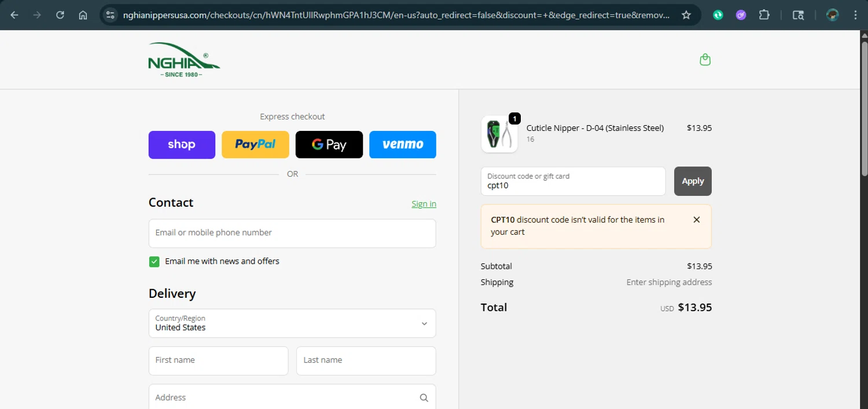Expand the Country/Region dropdown
Screen dimensions: 868x409
(292, 323)
